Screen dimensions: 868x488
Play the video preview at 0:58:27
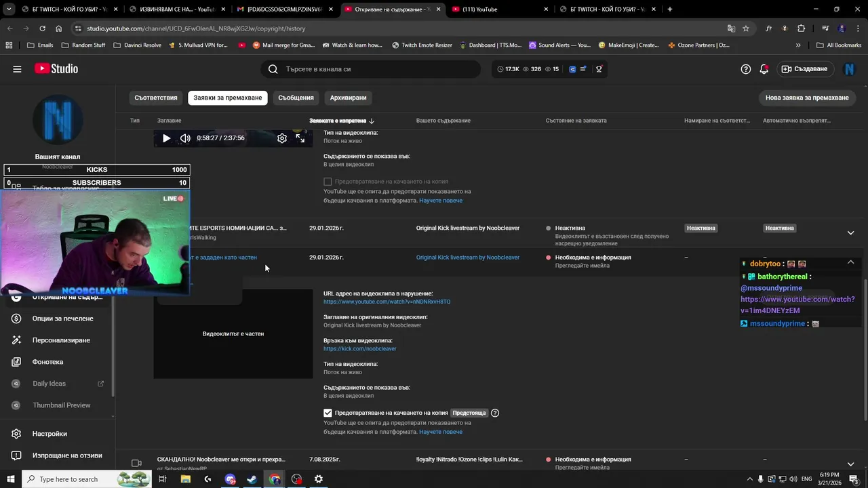[x=166, y=138]
